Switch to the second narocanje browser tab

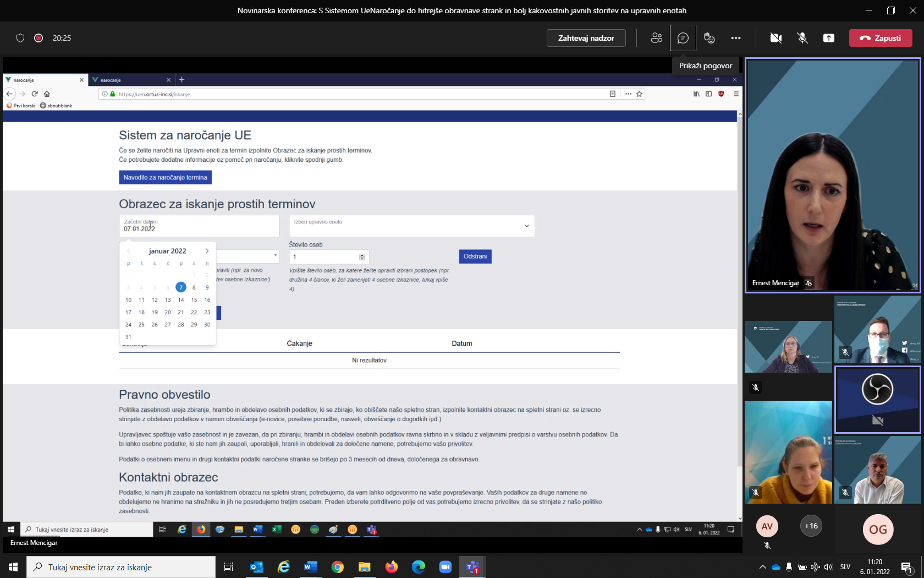click(130, 80)
